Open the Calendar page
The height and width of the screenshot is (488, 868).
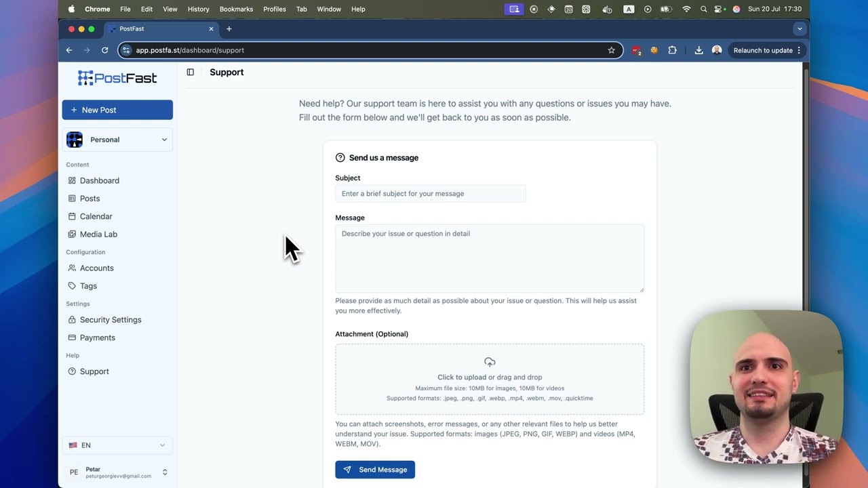[x=96, y=216]
